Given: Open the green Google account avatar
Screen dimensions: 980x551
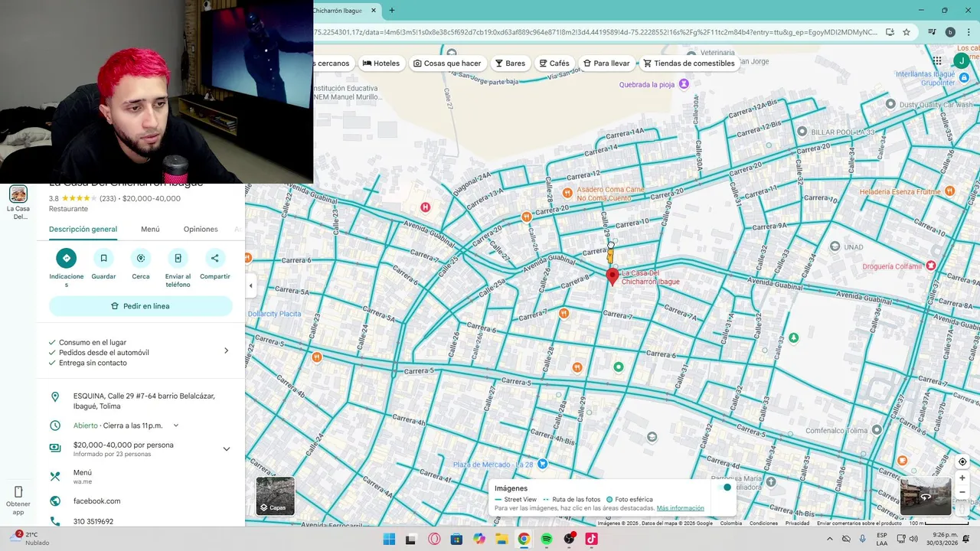Looking at the screenshot, I should coord(962,60).
